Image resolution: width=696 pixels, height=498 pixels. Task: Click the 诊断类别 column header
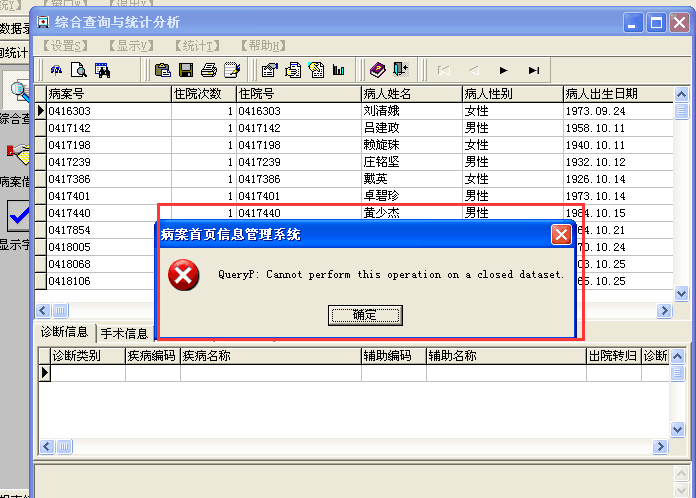click(x=88, y=356)
